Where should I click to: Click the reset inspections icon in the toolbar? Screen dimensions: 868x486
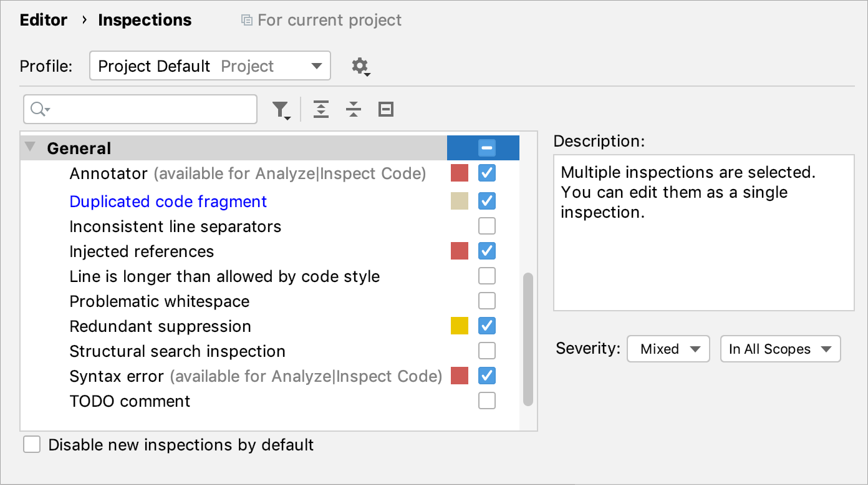pyautogui.click(x=385, y=109)
